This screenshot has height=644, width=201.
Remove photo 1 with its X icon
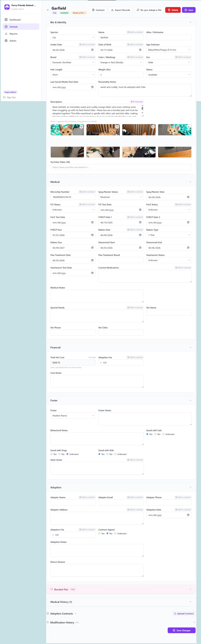click(x=81, y=127)
